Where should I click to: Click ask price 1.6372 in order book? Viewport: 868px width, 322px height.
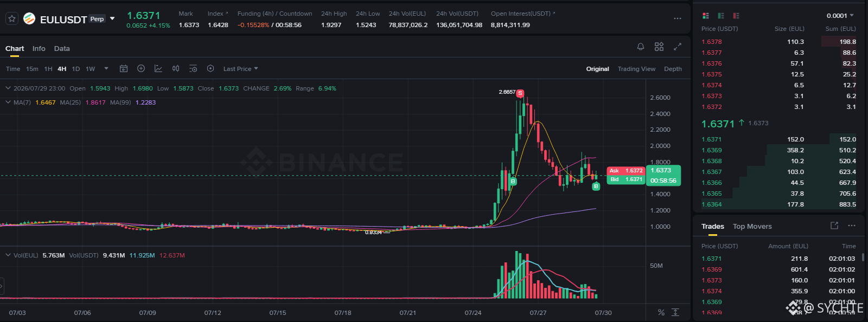click(711, 107)
